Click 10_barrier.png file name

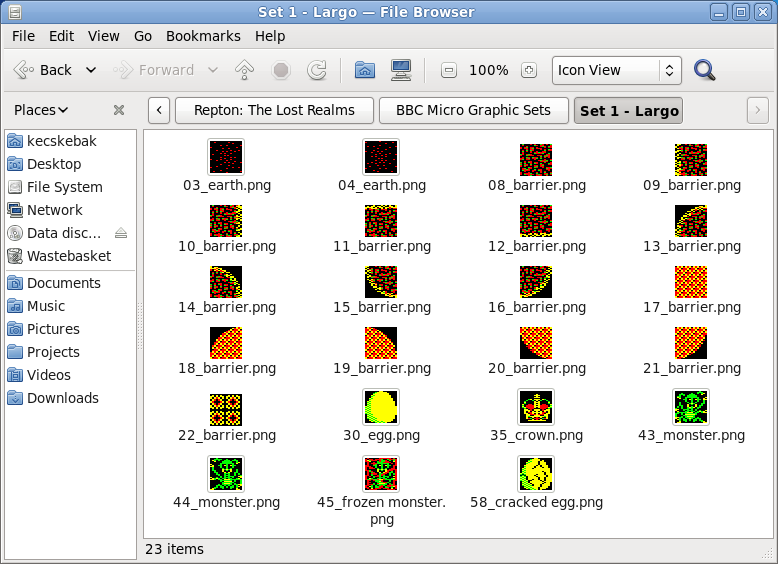pos(227,246)
